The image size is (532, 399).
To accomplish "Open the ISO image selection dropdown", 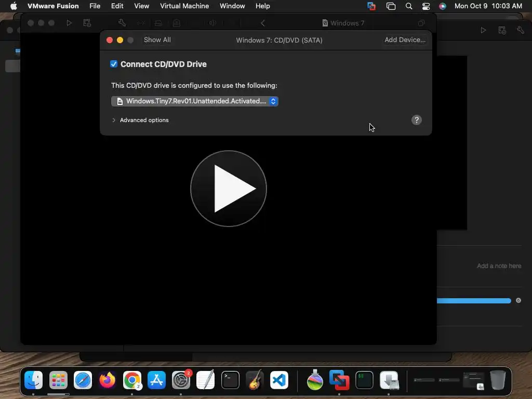I will 195,101.
